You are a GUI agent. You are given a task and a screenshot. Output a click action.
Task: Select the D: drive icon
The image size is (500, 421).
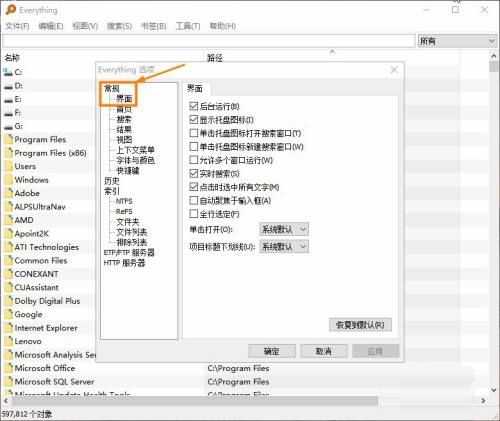click(x=8, y=86)
